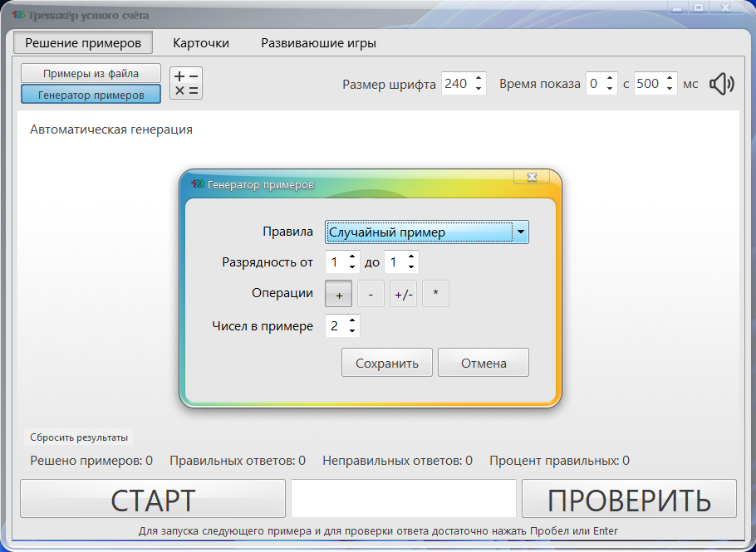Deselect the plus operation button
756x552 pixels.
pyautogui.click(x=338, y=293)
